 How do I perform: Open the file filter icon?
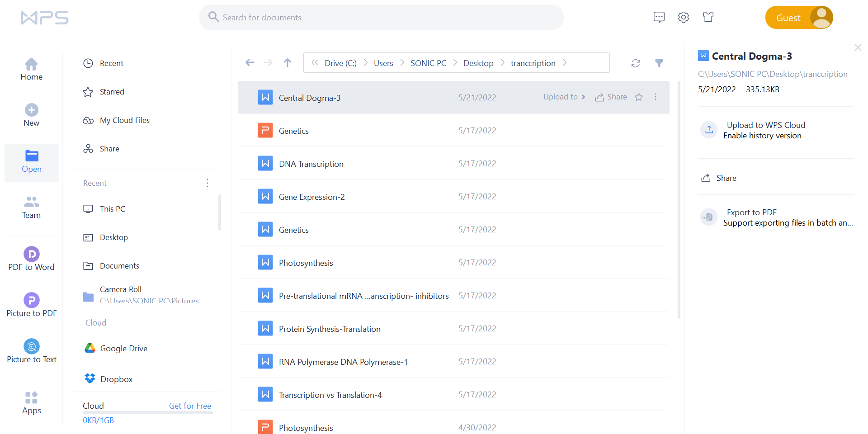pyautogui.click(x=659, y=63)
